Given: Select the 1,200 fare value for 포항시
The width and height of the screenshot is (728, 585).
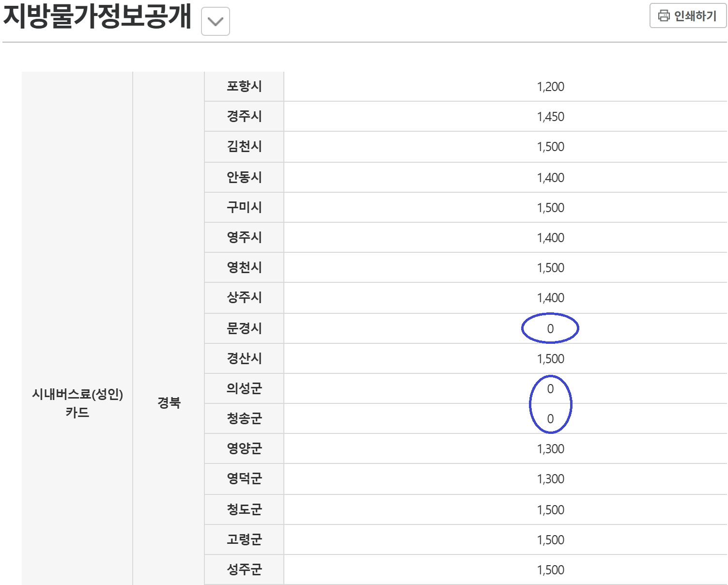Looking at the screenshot, I should click(x=551, y=87).
